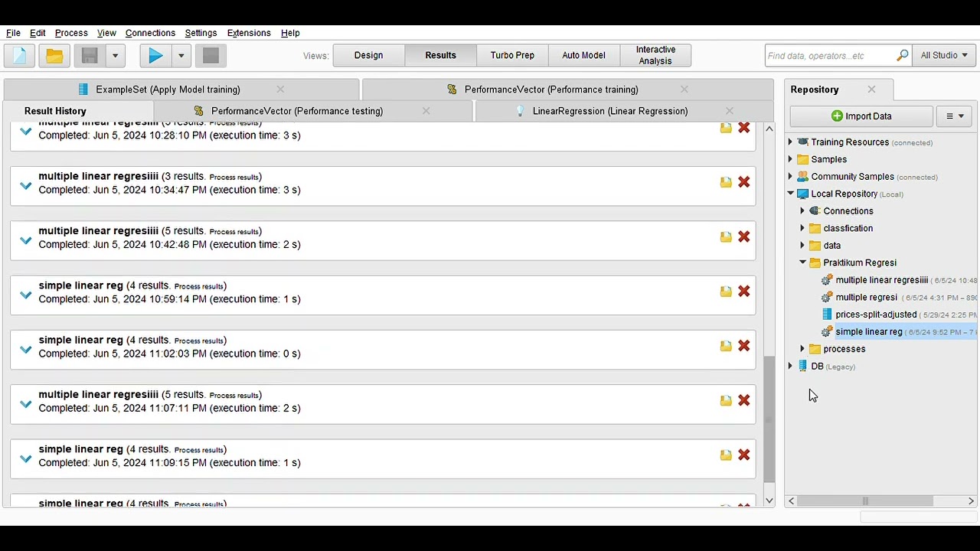Delete the 10:34:47 PM result entry

743,182
